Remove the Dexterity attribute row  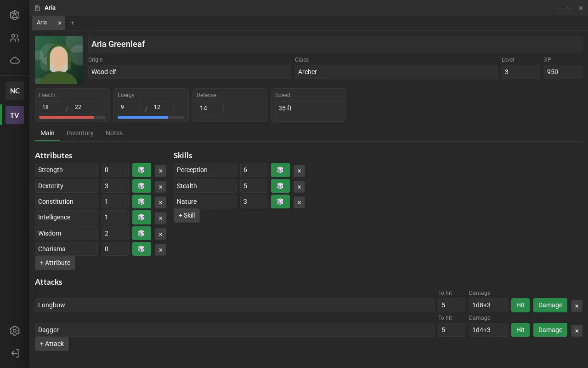tap(160, 187)
